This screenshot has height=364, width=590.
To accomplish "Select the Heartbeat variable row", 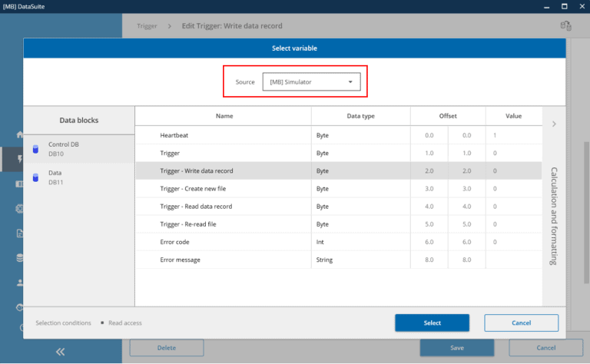I will [x=339, y=135].
